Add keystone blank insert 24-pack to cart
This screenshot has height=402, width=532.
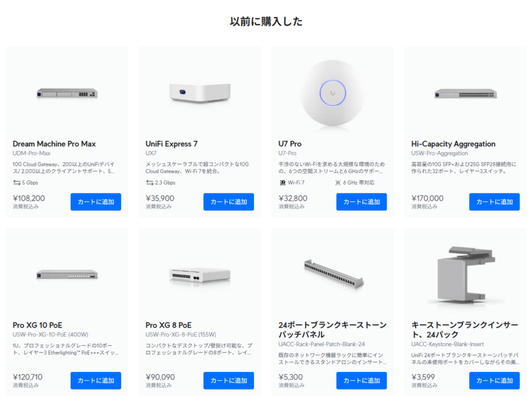[495, 381]
